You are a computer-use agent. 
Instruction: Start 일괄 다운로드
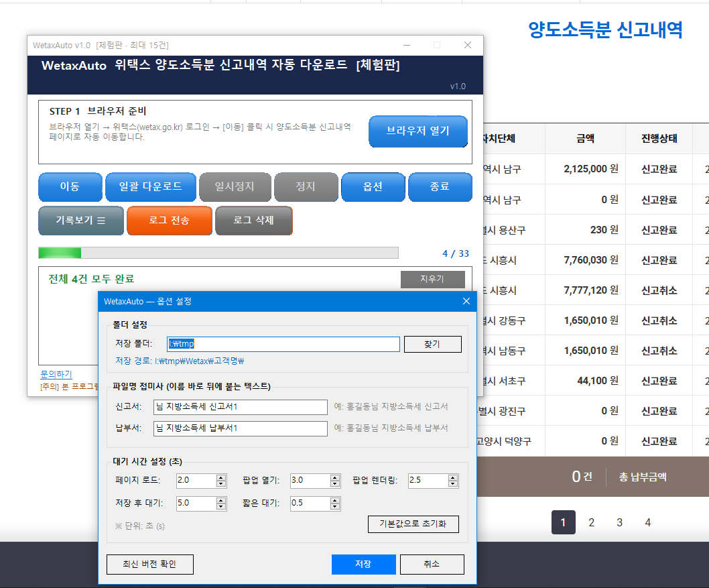coord(151,187)
